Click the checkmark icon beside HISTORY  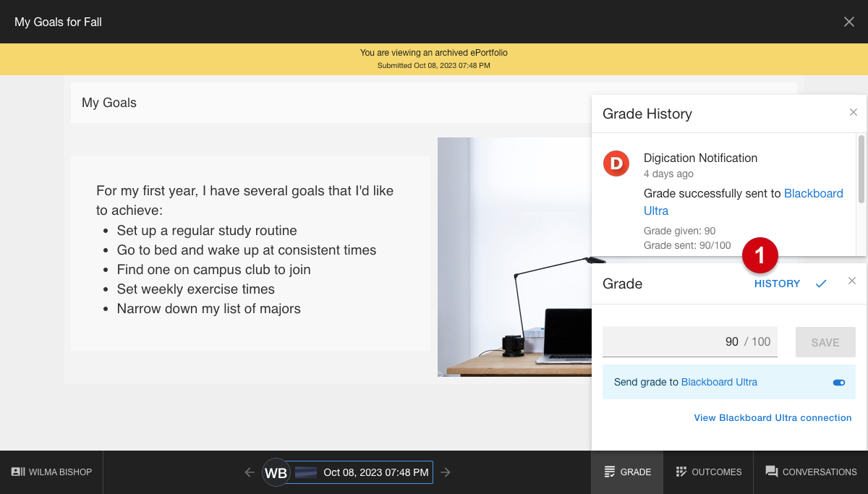pyautogui.click(x=821, y=284)
